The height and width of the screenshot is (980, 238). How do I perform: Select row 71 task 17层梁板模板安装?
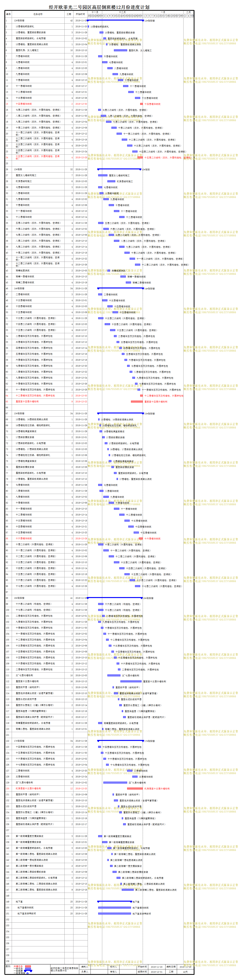coord(25,437)
